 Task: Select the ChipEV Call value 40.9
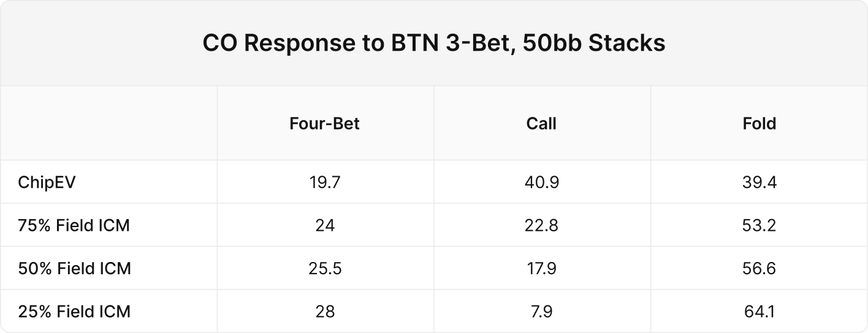(x=541, y=182)
